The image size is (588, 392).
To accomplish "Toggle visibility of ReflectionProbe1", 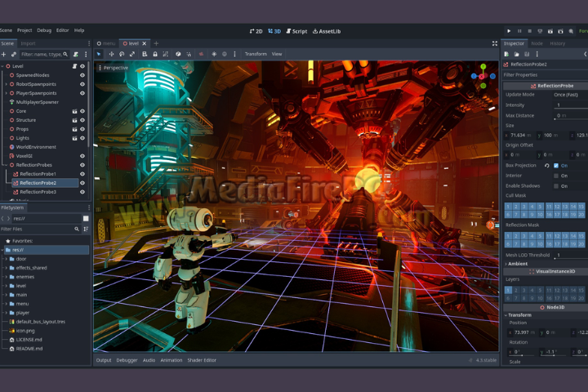I will click(x=82, y=174).
